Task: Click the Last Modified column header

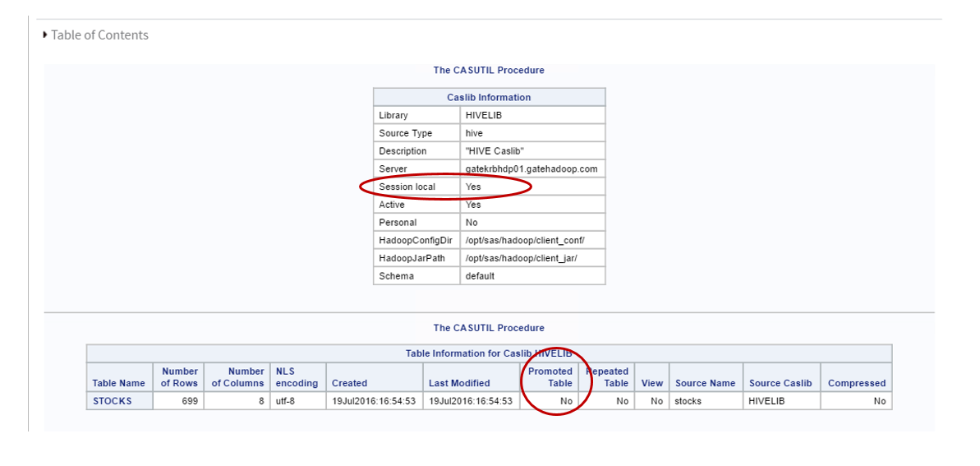Action: coord(471,376)
